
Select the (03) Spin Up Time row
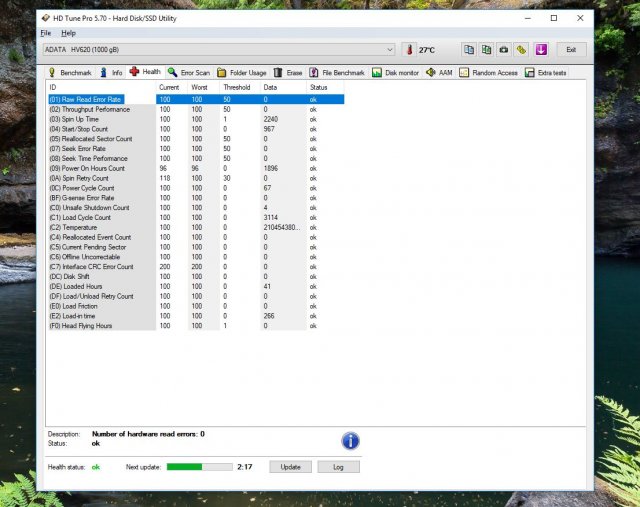pyautogui.click(x=196, y=119)
